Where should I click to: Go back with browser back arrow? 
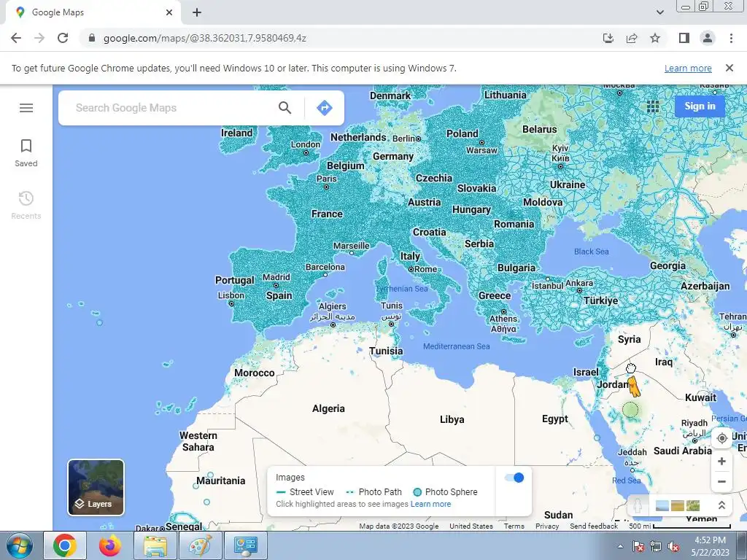[16, 38]
